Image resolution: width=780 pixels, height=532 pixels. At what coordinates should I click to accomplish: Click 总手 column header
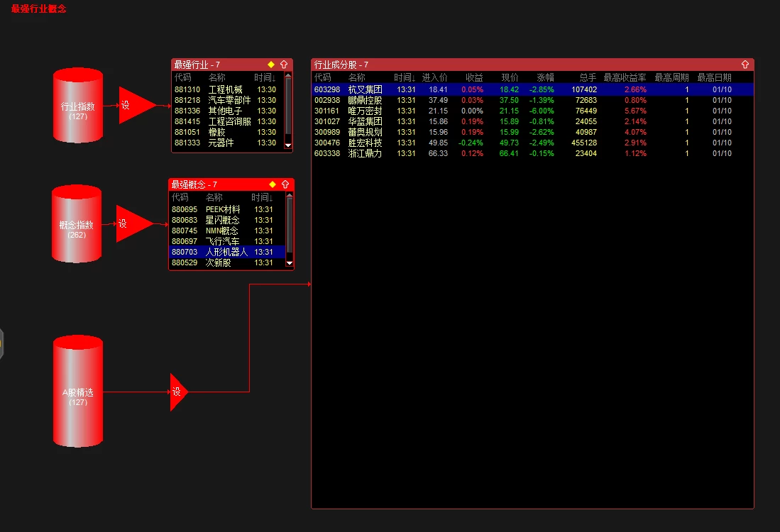point(588,77)
